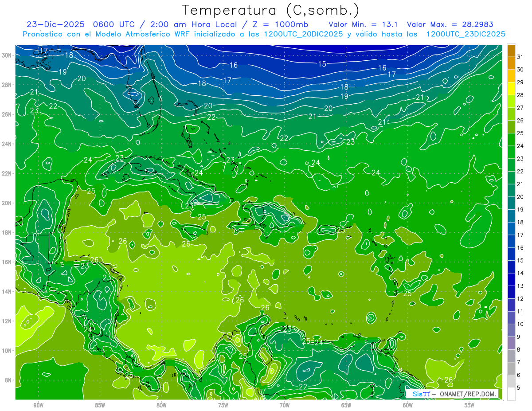
Task: Click the "16N" latitude axis label
Action: point(8,262)
